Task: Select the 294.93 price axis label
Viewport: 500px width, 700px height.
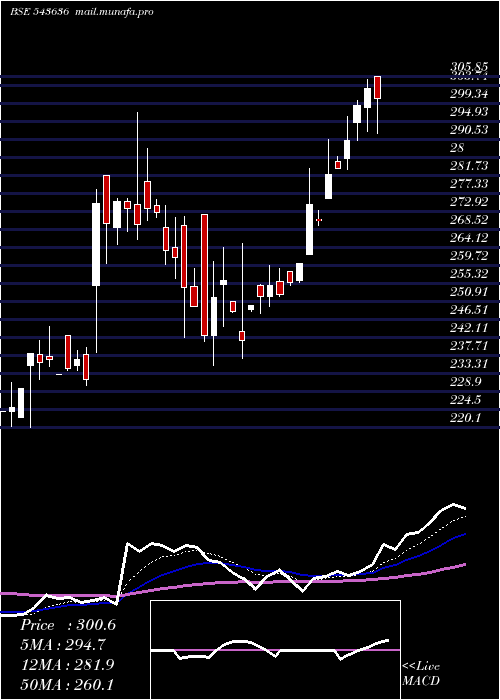Action: [x=469, y=112]
